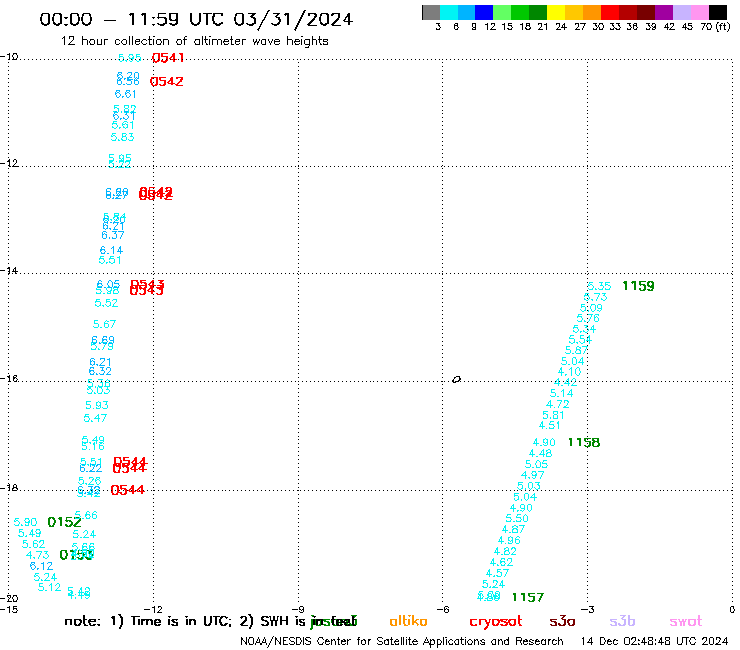Image resolution: width=740 pixels, height=650 pixels.
Task: Click wave height value 5.35
Action: 599,286
